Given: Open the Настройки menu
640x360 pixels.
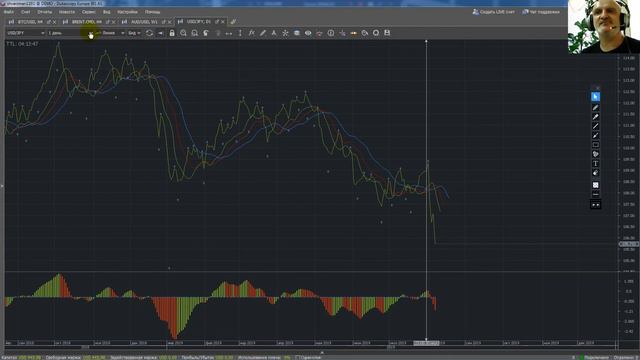Looking at the screenshot, I should (127, 12).
